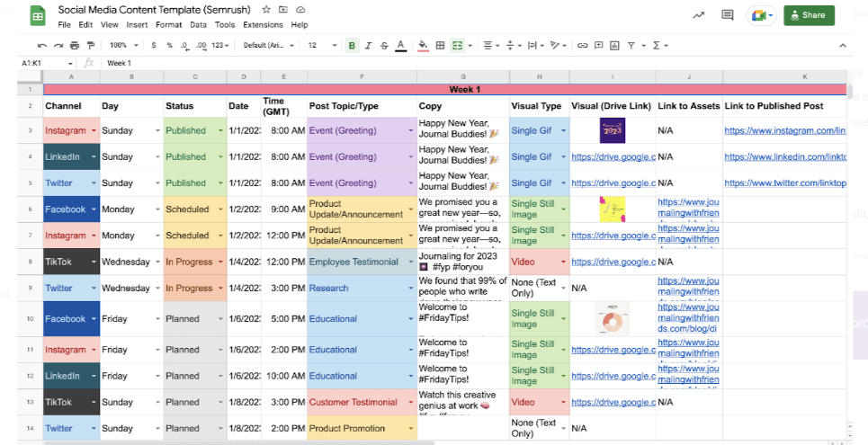Open the font Default (Arial) dropdown
This screenshot has width=868, height=445.
[x=268, y=45]
